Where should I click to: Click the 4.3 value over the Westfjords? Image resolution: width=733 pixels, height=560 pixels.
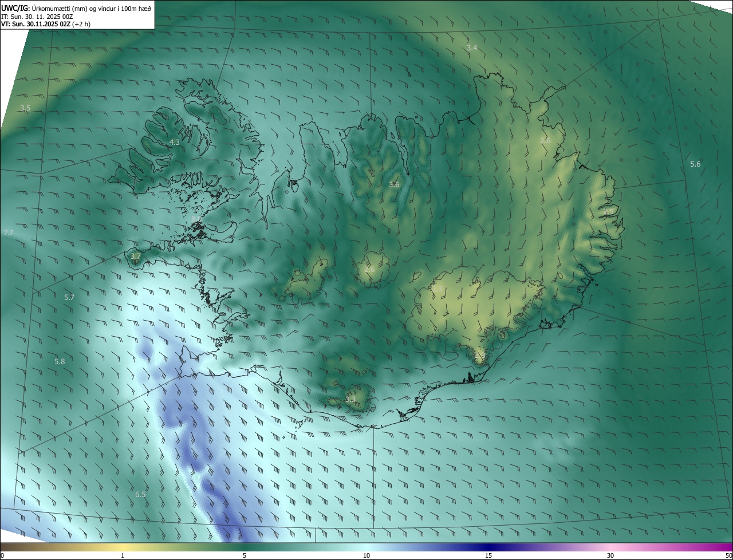[174, 142]
